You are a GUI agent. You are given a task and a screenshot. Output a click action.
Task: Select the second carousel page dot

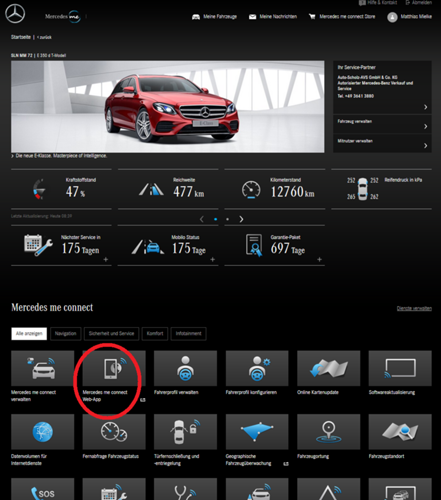pyautogui.click(x=227, y=219)
